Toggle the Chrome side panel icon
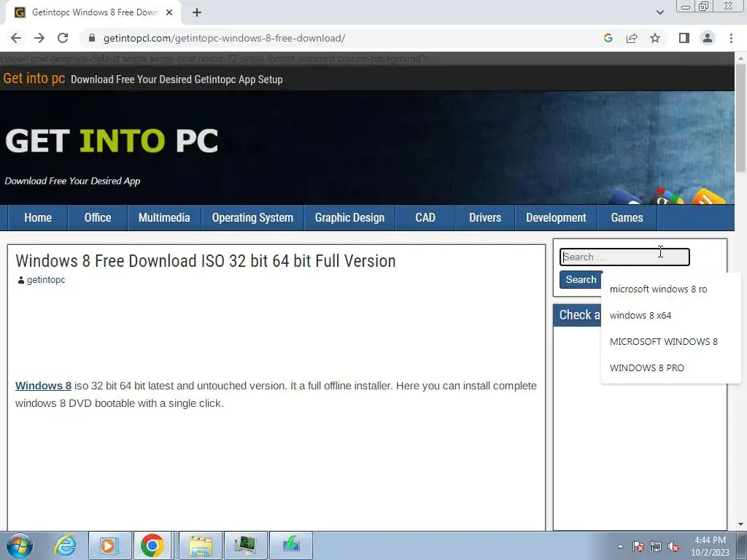This screenshot has height=560, width=747. coord(684,38)
